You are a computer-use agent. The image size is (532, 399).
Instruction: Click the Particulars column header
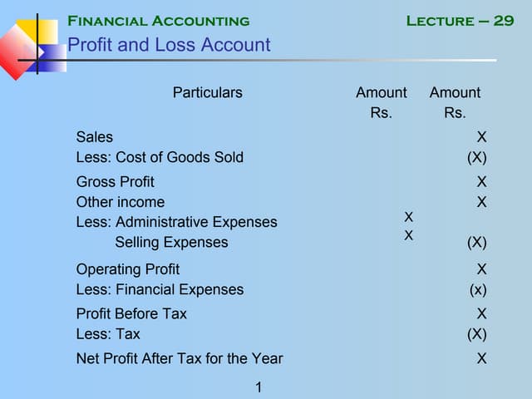tap(207, 92)
